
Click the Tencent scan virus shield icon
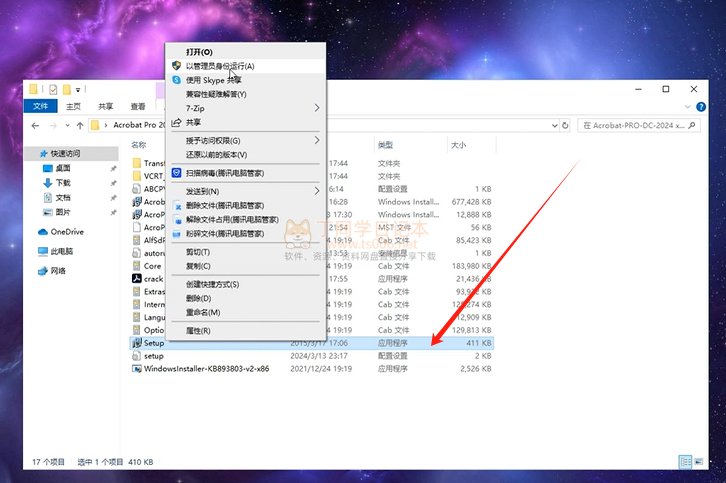(x=176, y=173)
